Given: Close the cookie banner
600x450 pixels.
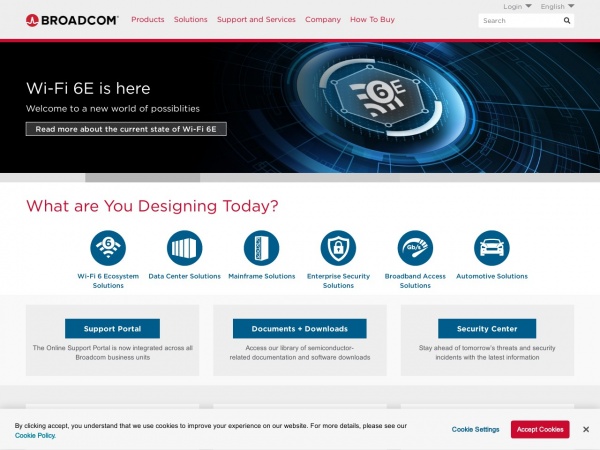Looking at the screenshot, I should pyautogui.click(x=586, y=429).
